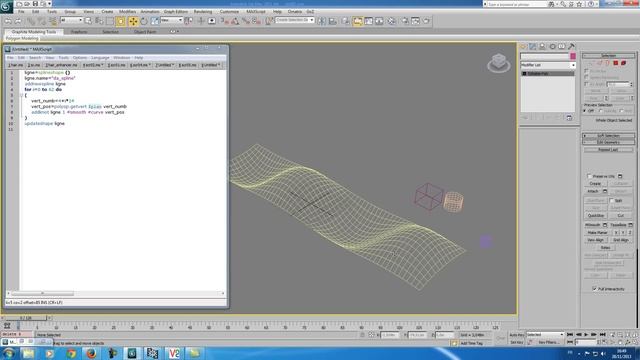Viewport: 640px width, 360px height.
Task: Switch to Freeform ribbon tab
Action: tap(79, 32)
